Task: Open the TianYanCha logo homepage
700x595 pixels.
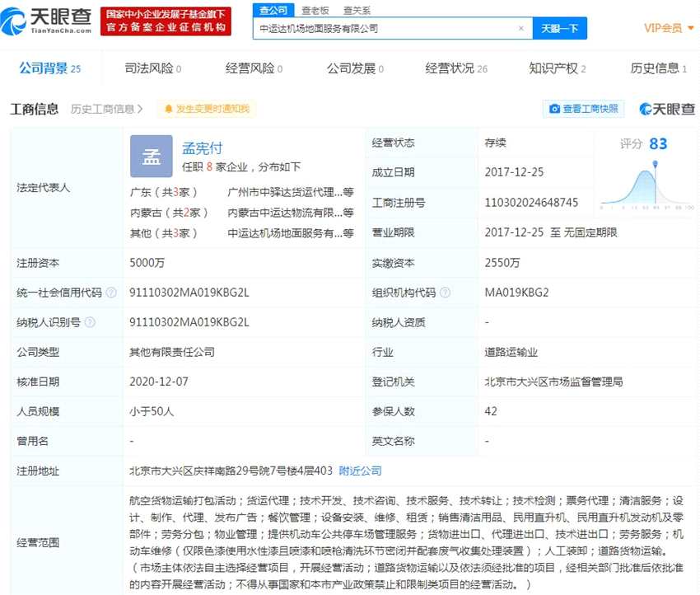Action: point(46,21)
